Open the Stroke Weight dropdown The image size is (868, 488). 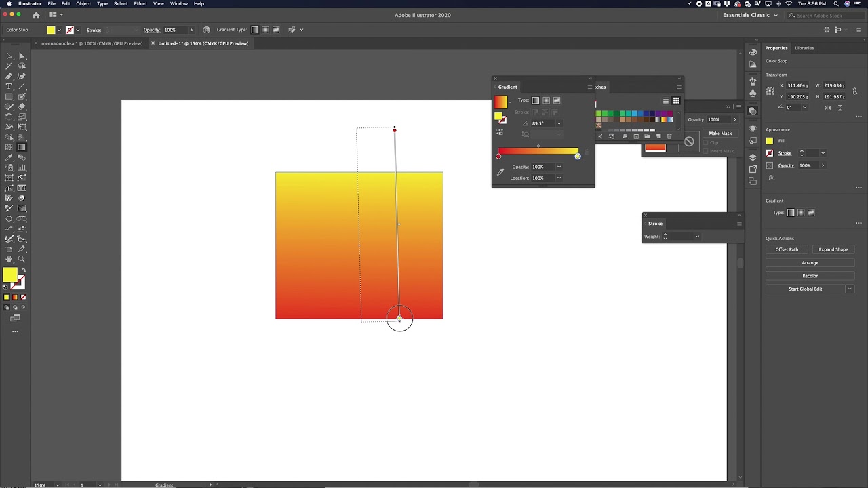point(697,237)
